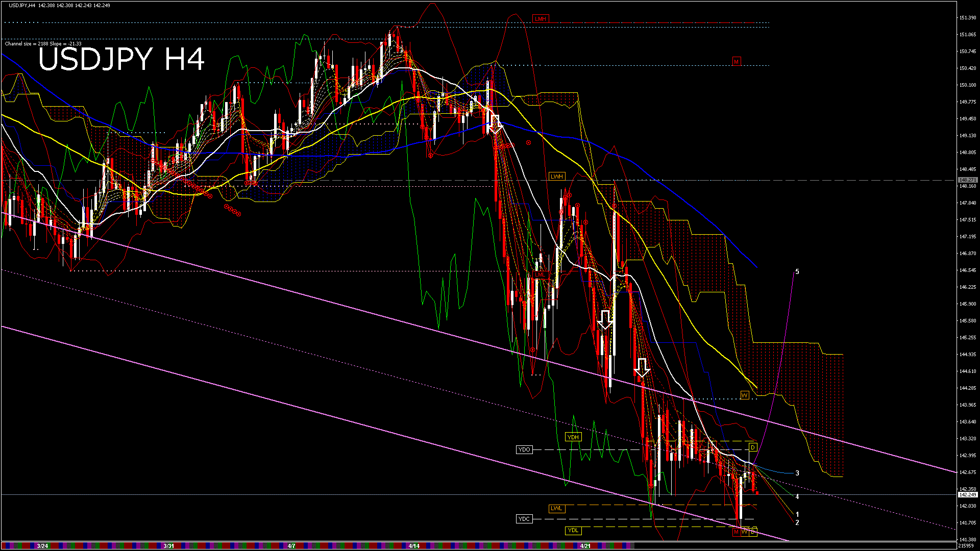Click the red M label on dotted line
The image size is (980, 551).
pyautogui.click(x=736, y=61)
